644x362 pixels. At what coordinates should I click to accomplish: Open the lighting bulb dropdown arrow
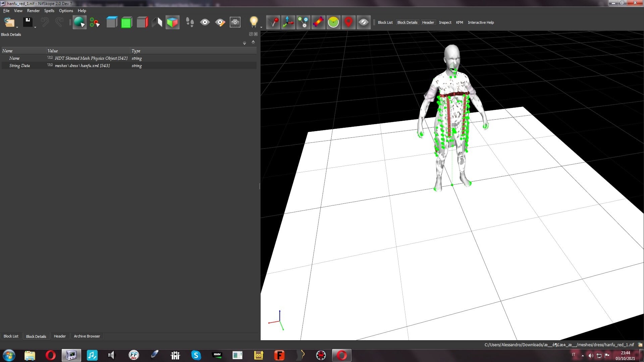261,27
